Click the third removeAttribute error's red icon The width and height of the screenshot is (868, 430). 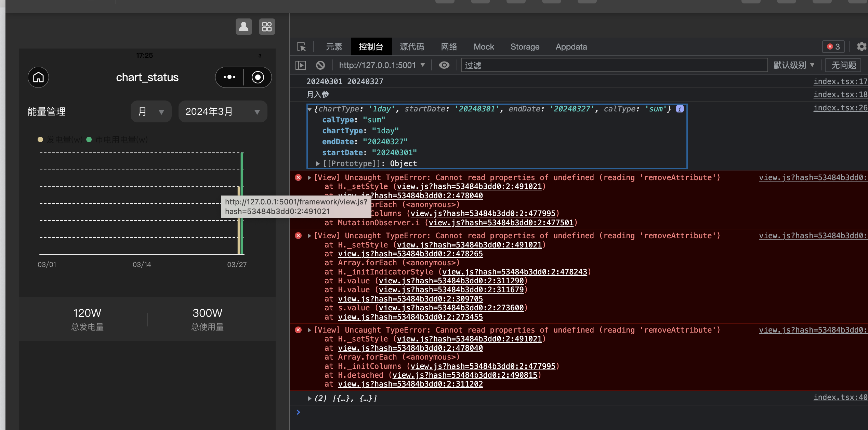coord(298,330)
